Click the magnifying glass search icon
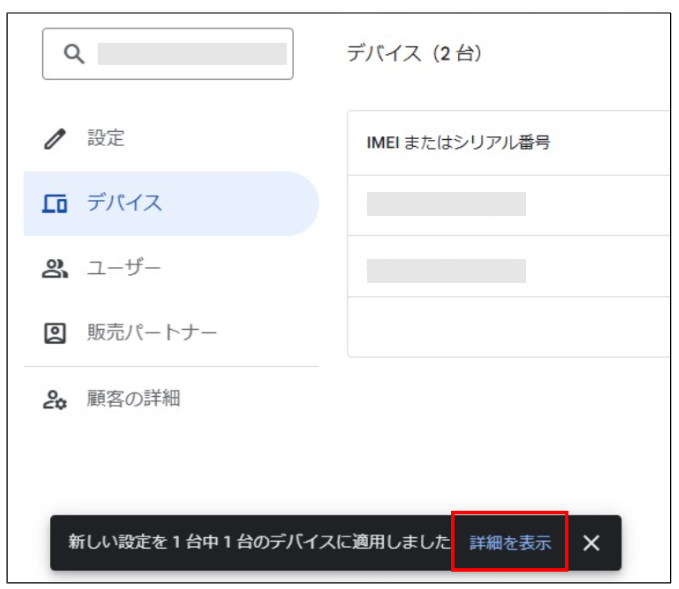Screen dimensions: 679x589 pos(73,54)
